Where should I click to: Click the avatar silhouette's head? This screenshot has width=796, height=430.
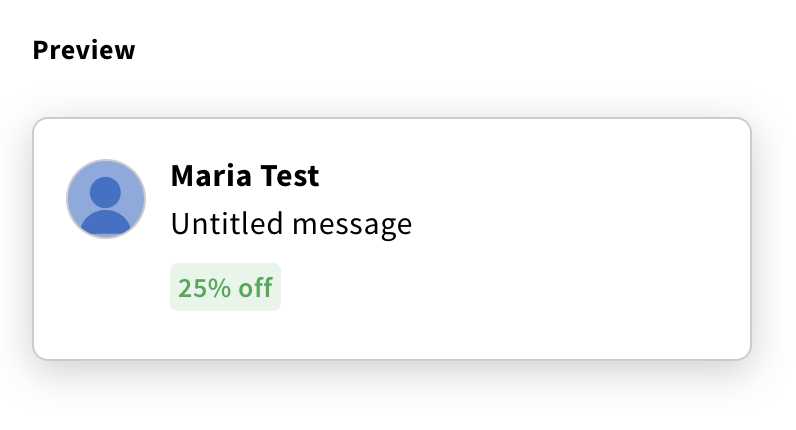[106, 190]
